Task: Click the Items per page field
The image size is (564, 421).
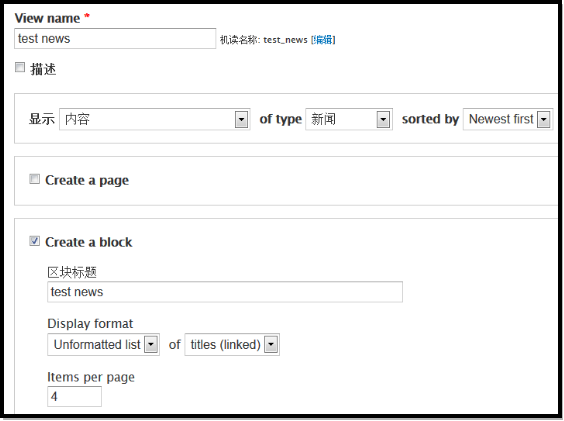Action: click(x=74, y=397)
